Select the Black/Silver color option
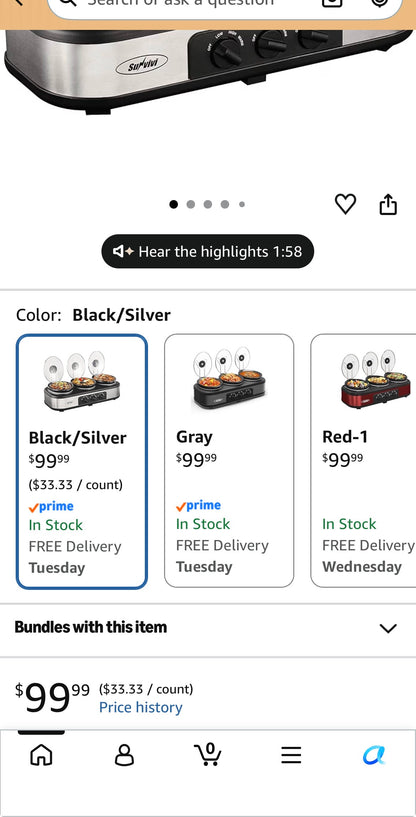The height and width of the screenshot is (817, 416). click(x=82, y=462)
